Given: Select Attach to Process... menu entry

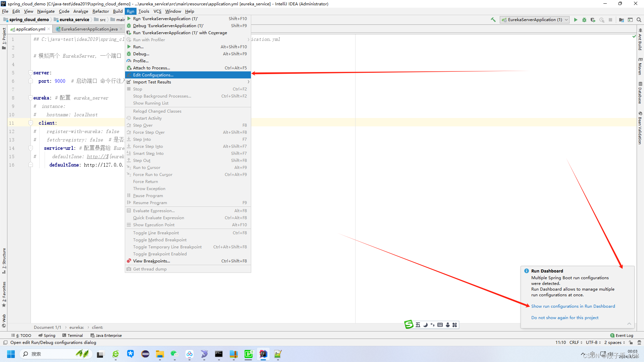Looking at the screenshot, I should tap(188, 68).
